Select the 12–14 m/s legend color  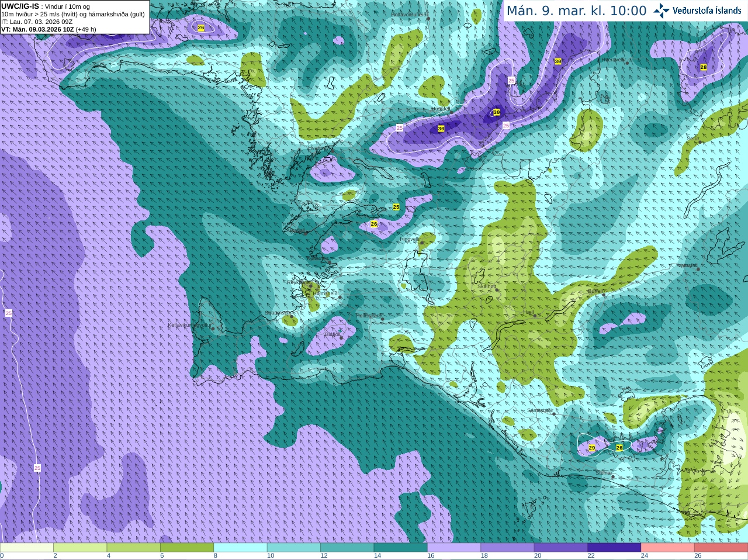tap(347, 548)
